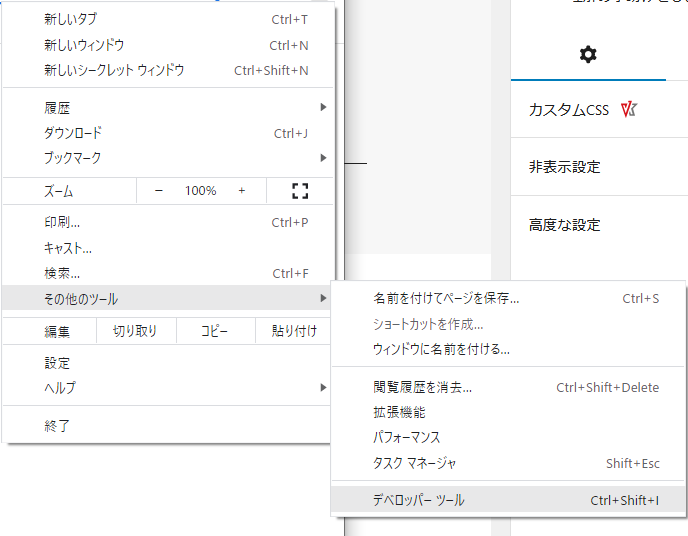Click the 切り取り button

point(135,332)
